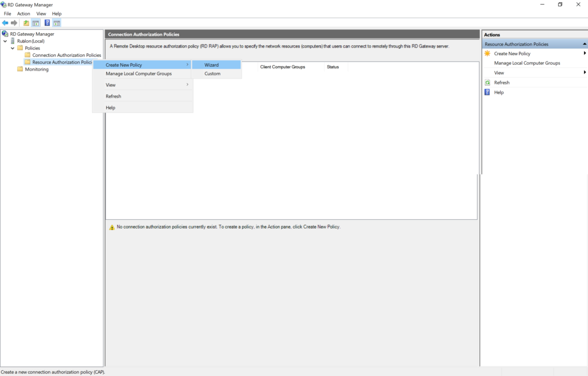Screen dimensions: 588x376
Task: Open help using the blue question mark toolbar icon
Action: pos(47,23)
